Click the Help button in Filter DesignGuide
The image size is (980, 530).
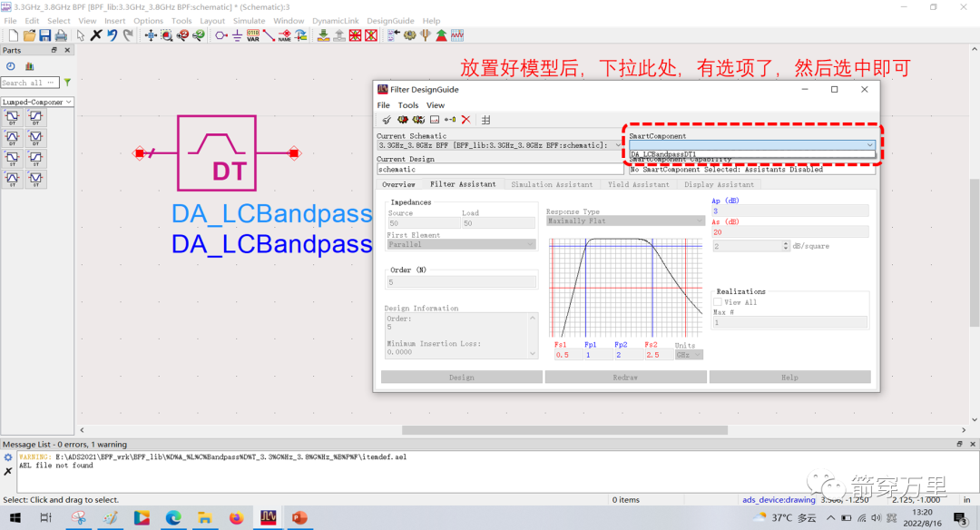789,377
